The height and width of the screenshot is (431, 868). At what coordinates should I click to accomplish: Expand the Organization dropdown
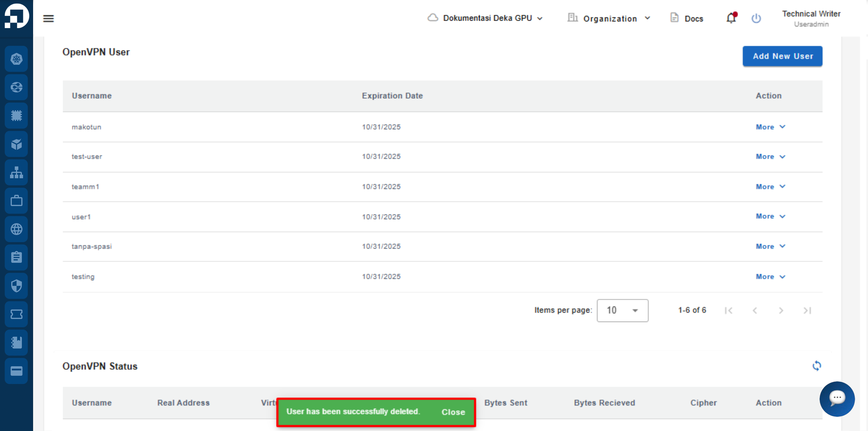click(x=609, y=18)
